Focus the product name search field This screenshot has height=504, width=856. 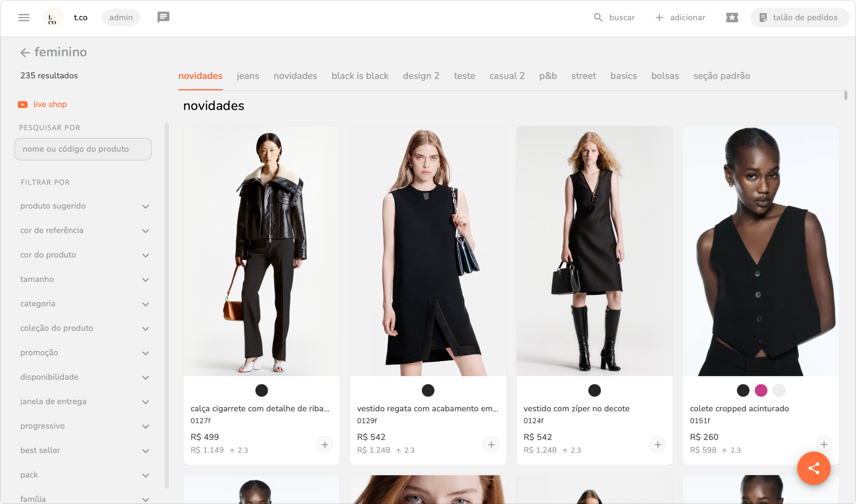[x=83, y=149]
